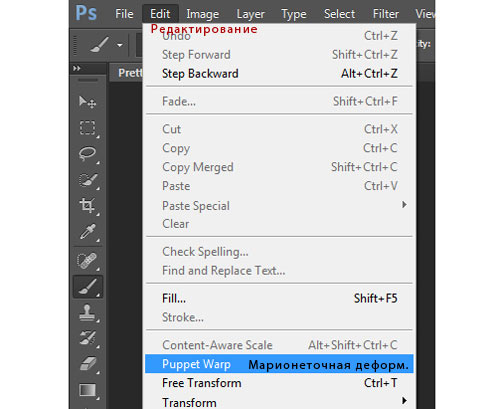
Task: Open the Select menu
Action: [x=339, y=14]
